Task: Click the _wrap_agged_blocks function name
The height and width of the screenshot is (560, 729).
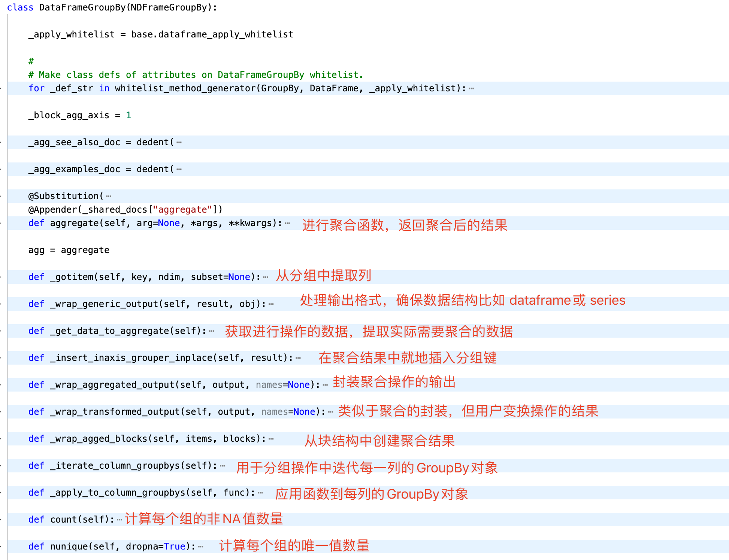Action: click(x=99, y=439)
